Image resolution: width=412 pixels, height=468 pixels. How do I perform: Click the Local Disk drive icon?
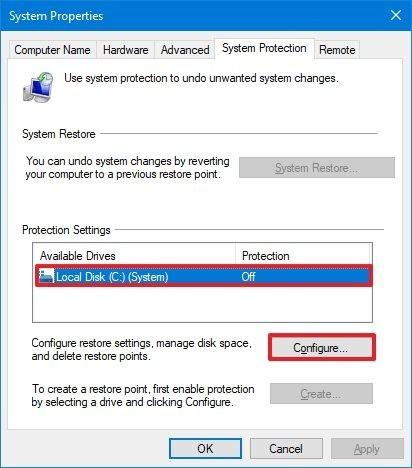(x=46, y=276)
